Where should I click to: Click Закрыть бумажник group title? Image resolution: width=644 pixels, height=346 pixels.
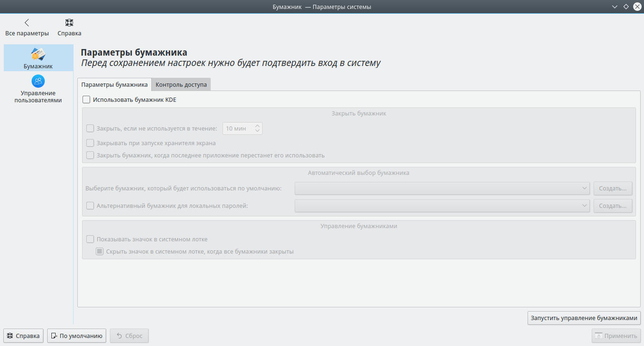359,114
